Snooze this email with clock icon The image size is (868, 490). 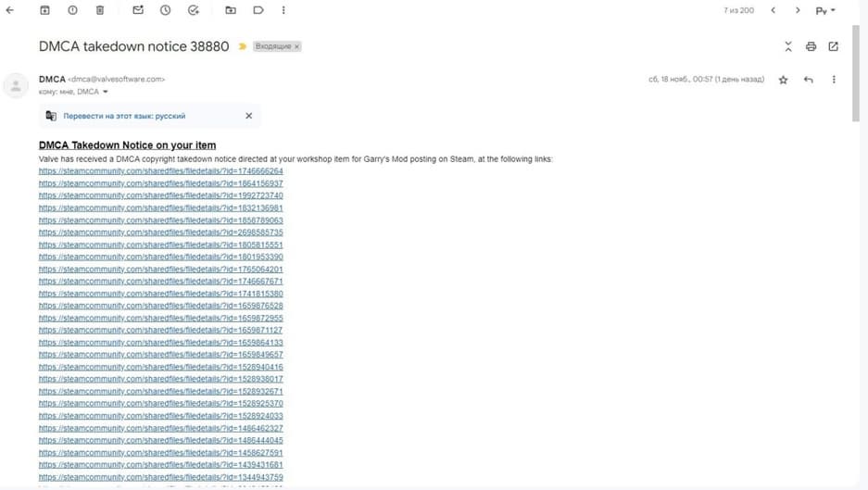[x=166, y=10]
